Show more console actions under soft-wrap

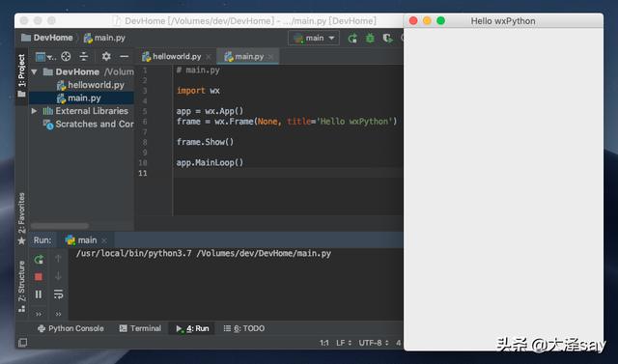tap(58, 314)
